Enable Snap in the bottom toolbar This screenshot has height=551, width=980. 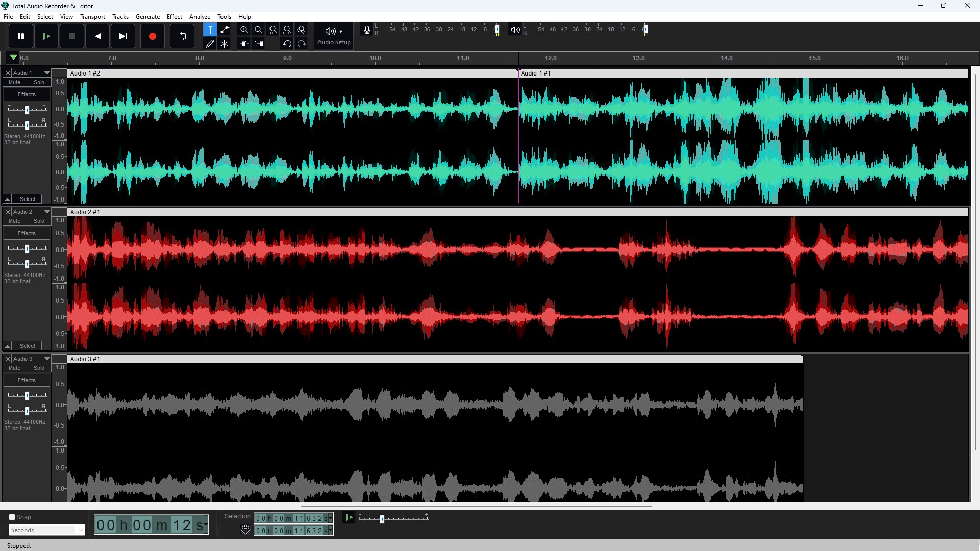[x=12, y=517]
